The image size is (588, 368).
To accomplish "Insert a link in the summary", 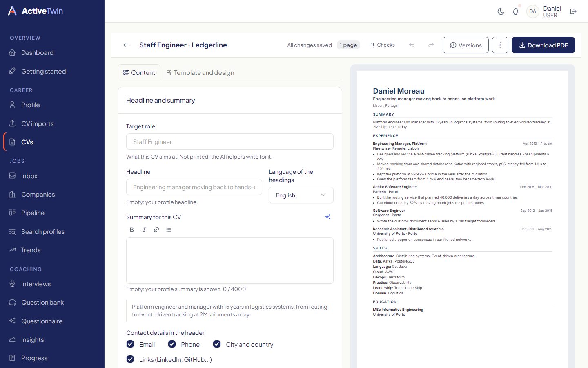I will pyautogui.click(x=156, y=230).
